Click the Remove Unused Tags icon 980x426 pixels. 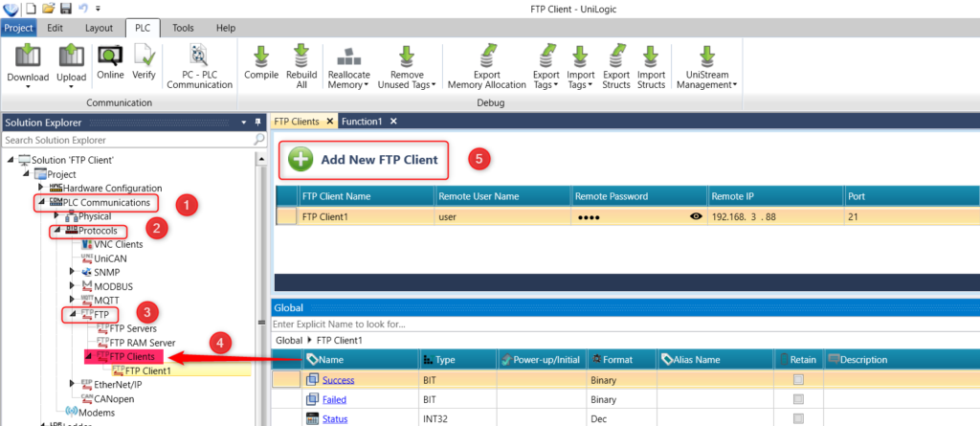(407, 56)
